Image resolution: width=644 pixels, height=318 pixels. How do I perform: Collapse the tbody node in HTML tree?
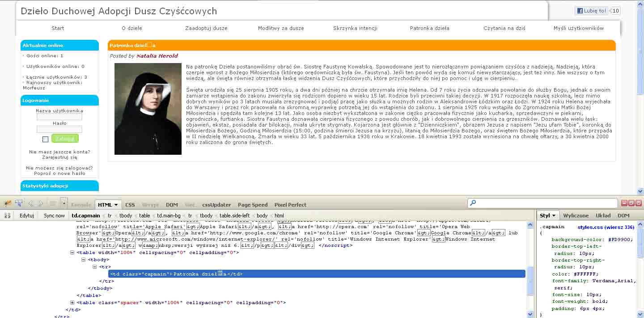(x=83, y=260)
